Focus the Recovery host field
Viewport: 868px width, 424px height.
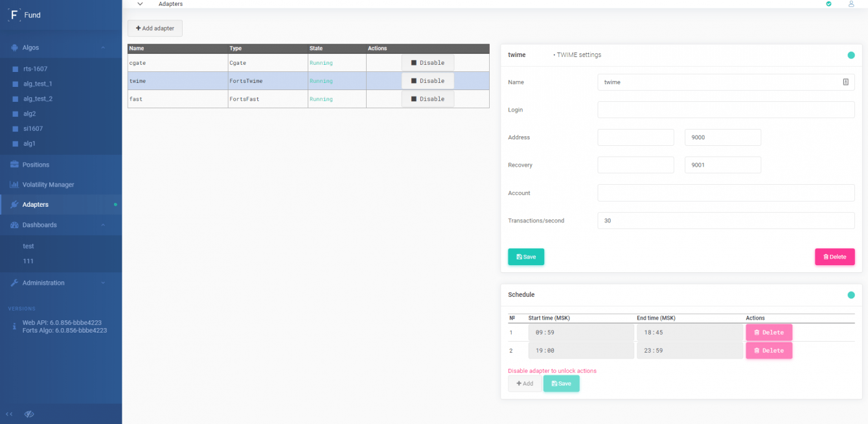tap(635, 165)
